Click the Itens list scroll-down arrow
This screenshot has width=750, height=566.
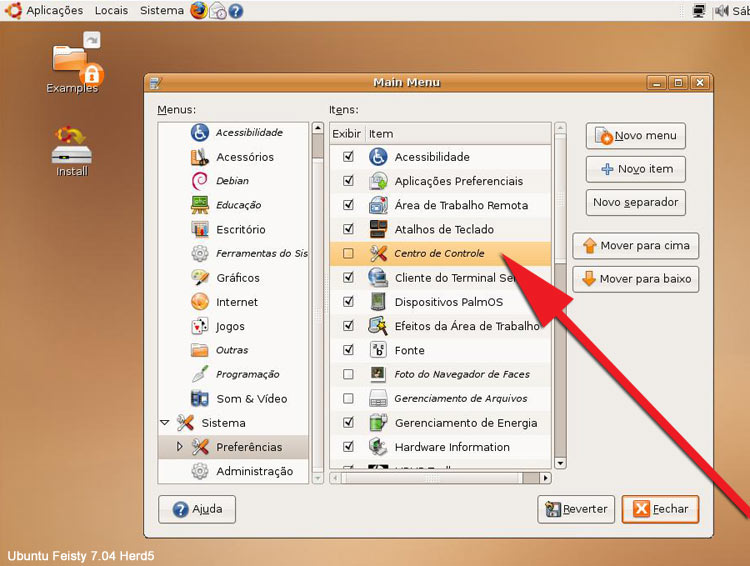[x=560, y=463]
